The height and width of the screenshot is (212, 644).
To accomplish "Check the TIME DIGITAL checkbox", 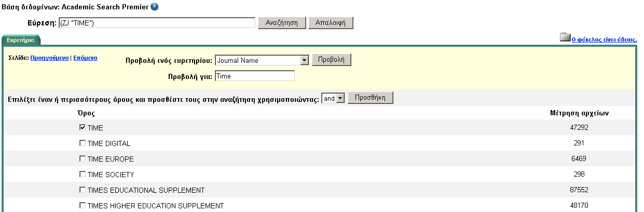I will coord(83,143).
